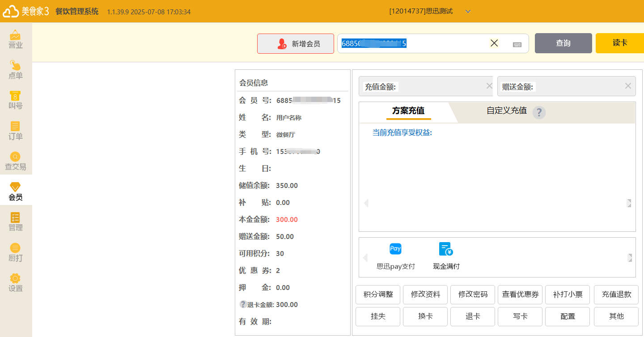Image resolution: width=644 pixels, height=337 pixels.
Task: Click the 充值退款 button
Action: pos(616,294)
